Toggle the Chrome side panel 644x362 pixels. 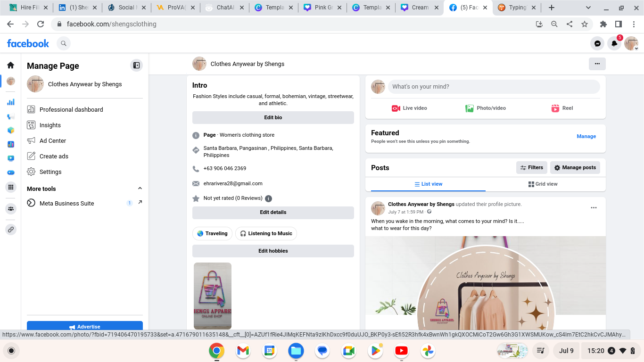point(619,24)
